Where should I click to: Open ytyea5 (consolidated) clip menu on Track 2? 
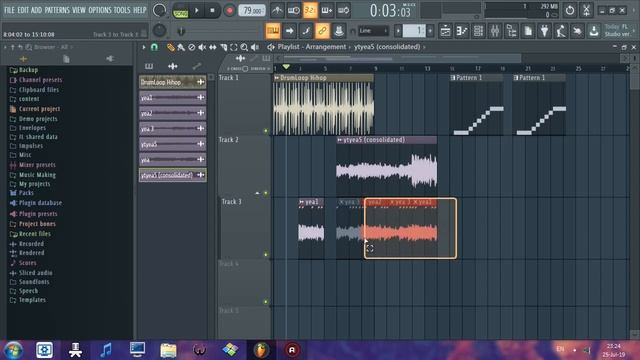pyautogui.click(x=340, y=140)
